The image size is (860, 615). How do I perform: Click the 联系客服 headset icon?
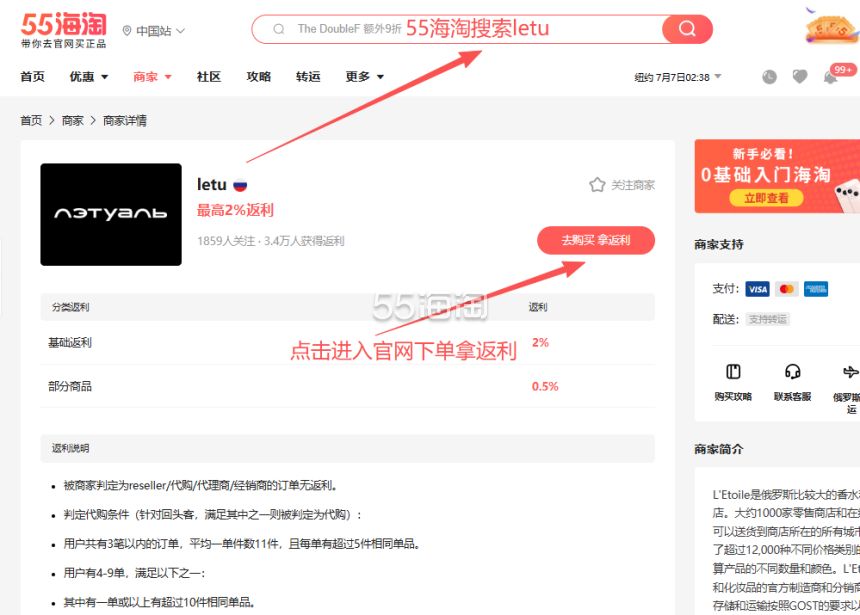click(792, 371)
